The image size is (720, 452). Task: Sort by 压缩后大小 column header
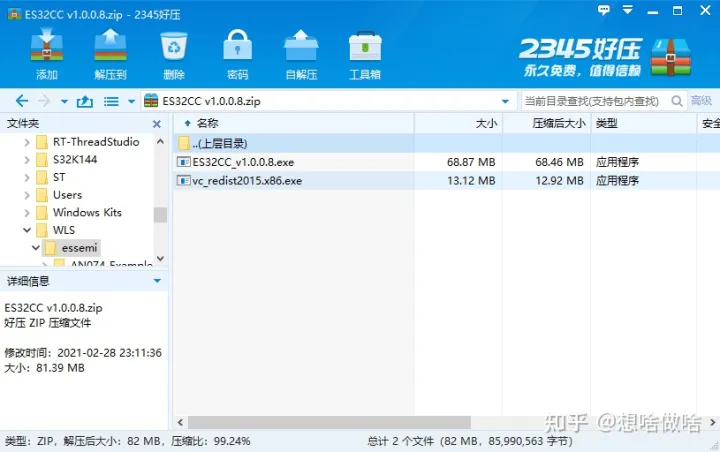tap(546, 123)
